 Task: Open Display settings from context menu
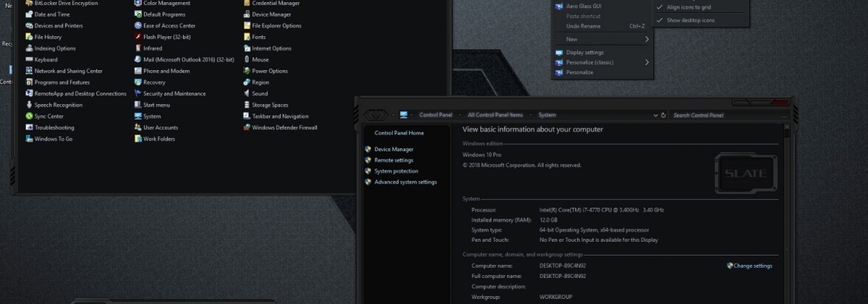coord(602,52)
